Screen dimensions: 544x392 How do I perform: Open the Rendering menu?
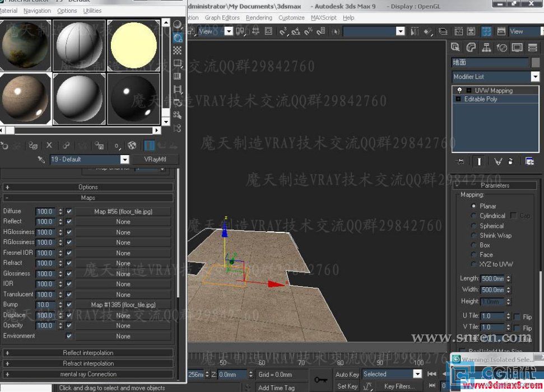click(259, 18)
